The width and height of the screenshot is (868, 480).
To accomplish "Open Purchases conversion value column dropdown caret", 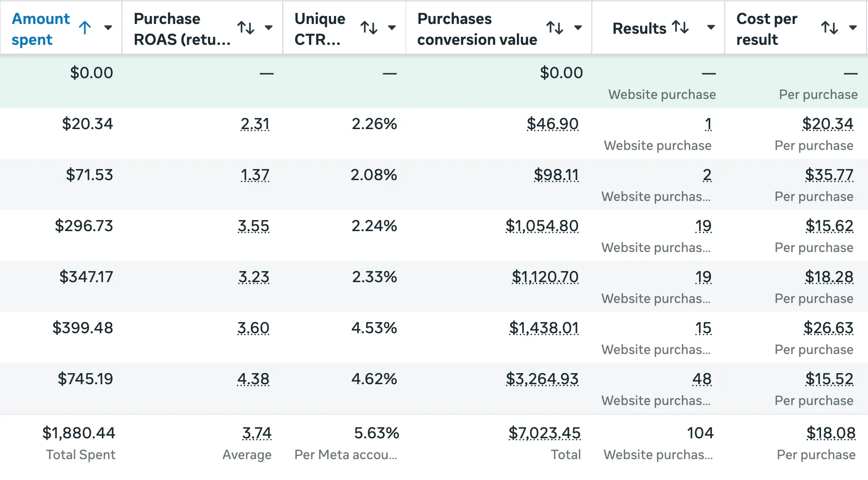I will [578, 28].
